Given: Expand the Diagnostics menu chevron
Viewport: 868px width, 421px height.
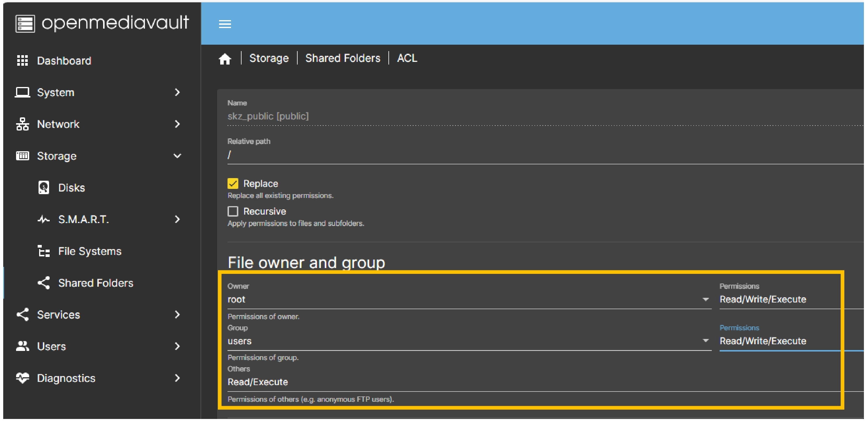Looking at the screenshot, I should click(177, 378).
